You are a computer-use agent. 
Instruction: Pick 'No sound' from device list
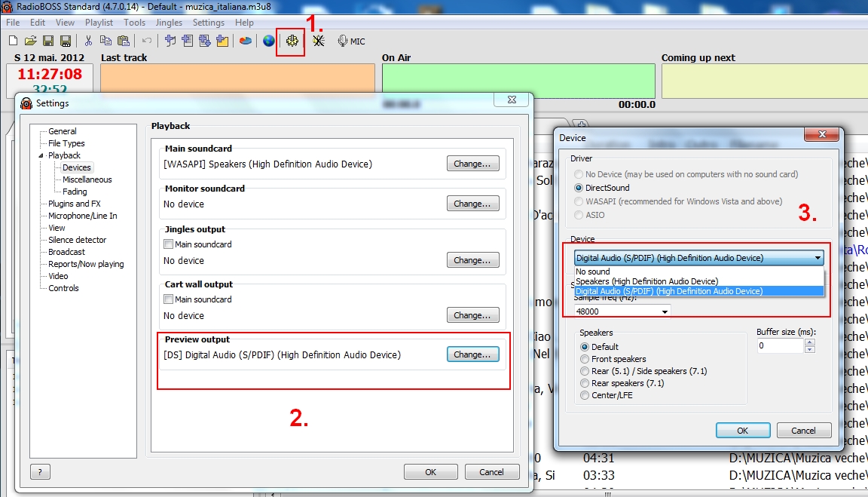pos(698,272)
